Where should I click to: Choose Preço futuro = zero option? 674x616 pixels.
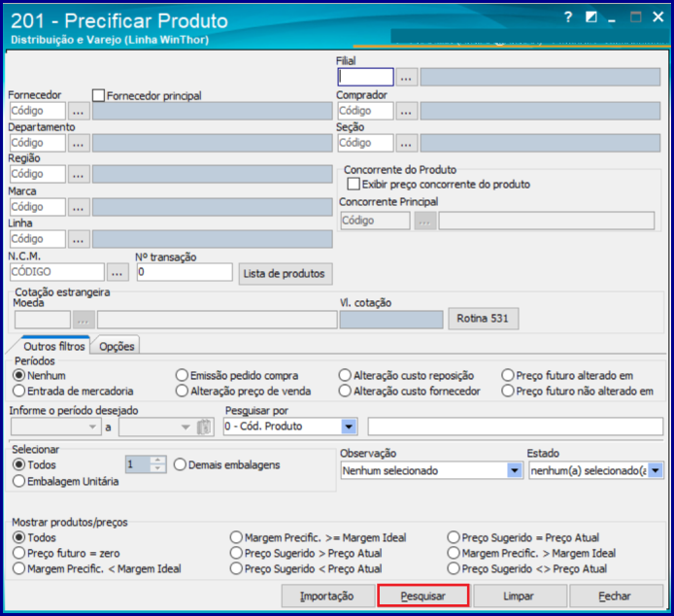click(x=18, y=553)
